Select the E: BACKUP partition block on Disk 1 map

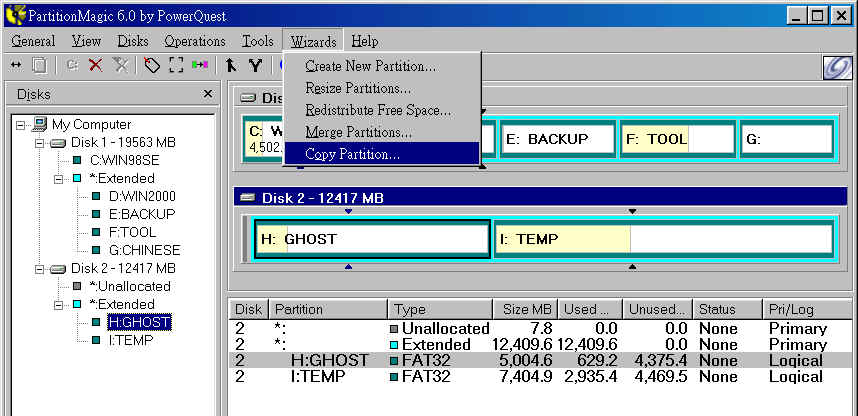tap(558, 140)
